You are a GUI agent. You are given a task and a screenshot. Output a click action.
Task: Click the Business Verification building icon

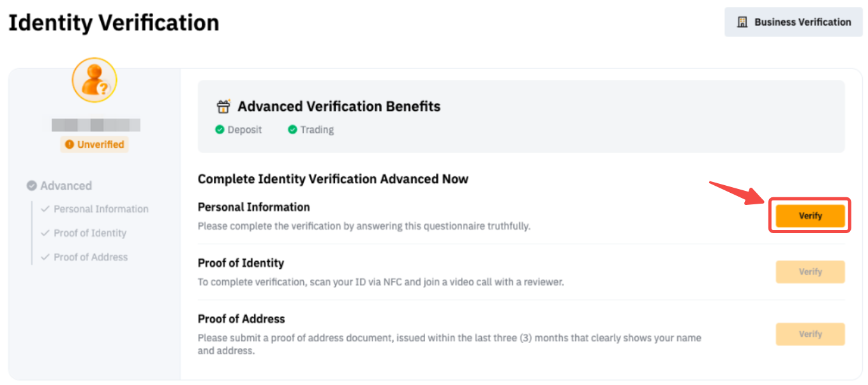[x=742, y=22]
